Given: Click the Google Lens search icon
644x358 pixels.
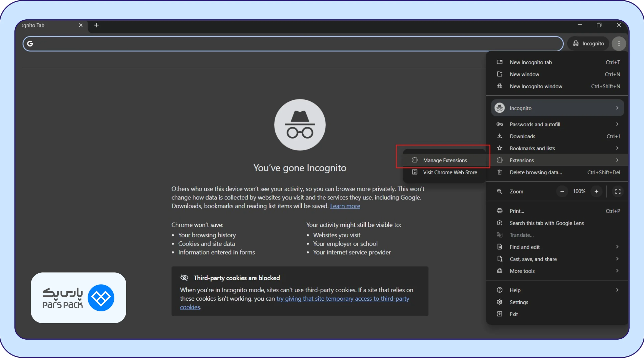Looking at the screenshot, I should pos(500,223).
